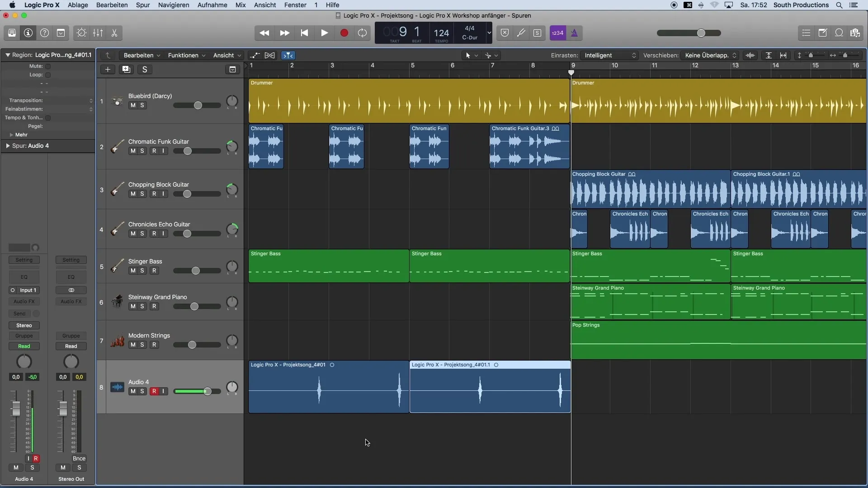The width and height of the screenshot is (868, 488).
Task: Toggle the Solo S icon in control bar
Action: [x=538, y=33]
